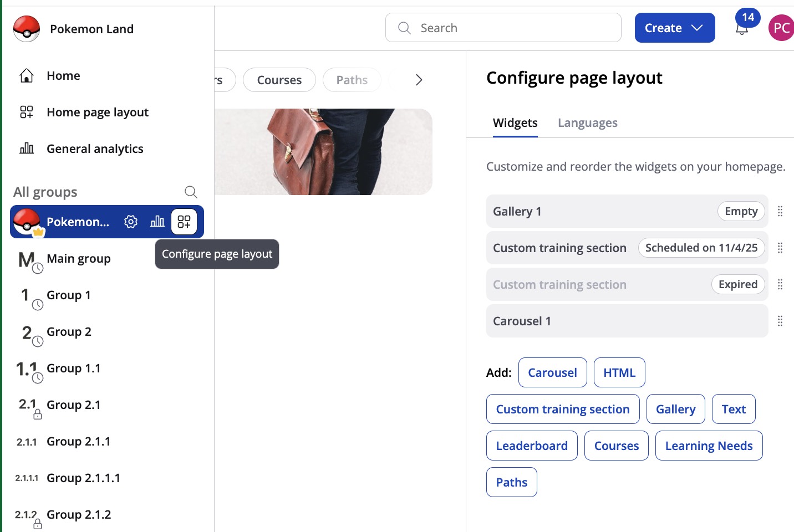The image size is (794, 532).
Task: Add a Gallery widget
Action: click(x=675, y=409)
